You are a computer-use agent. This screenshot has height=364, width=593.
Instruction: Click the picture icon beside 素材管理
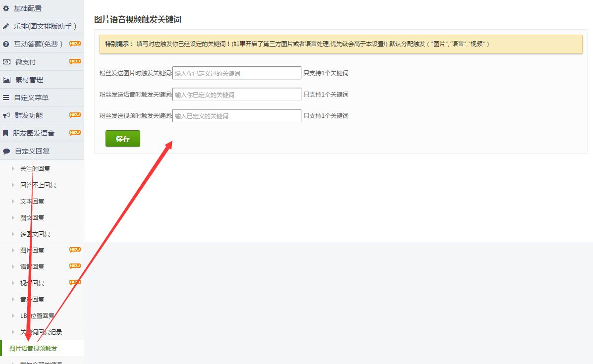click(6, 80)
